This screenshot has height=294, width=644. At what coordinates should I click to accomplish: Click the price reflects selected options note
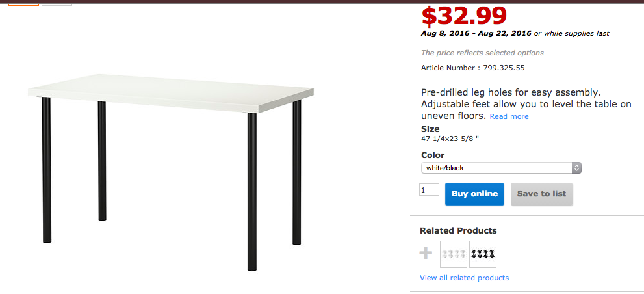(482, 53)
